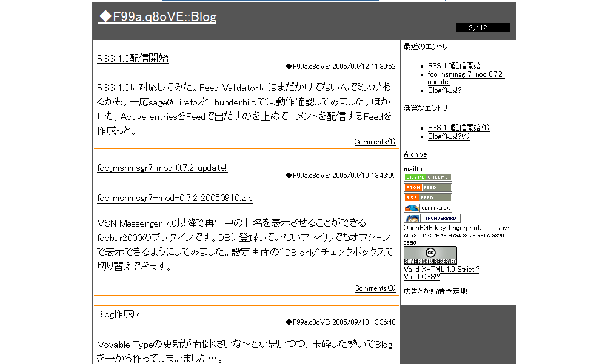Open Comments(1) under the RSS post
Screen dimensions: 608x364
coord(375,142)
